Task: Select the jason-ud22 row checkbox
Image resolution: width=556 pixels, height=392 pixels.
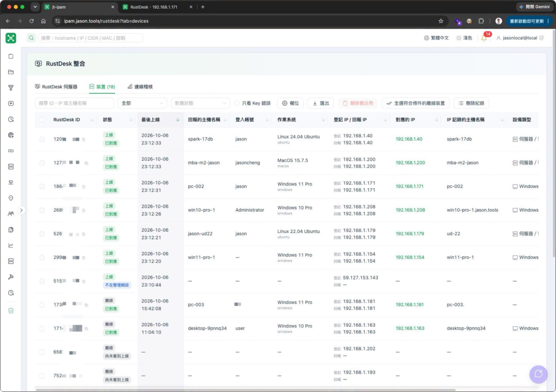Action: (x=42, y=233)
